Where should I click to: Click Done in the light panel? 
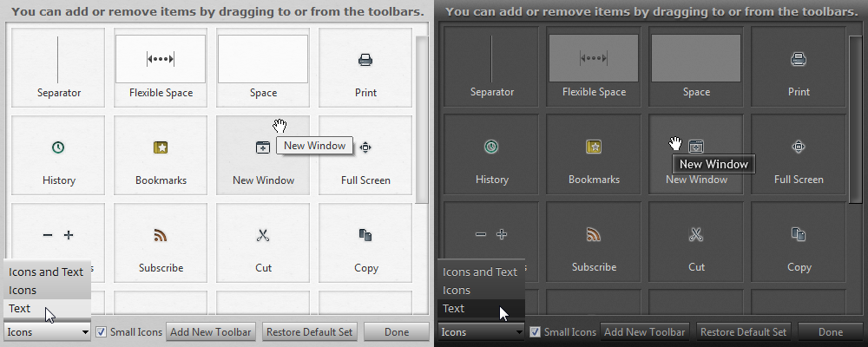coord(397,332)
